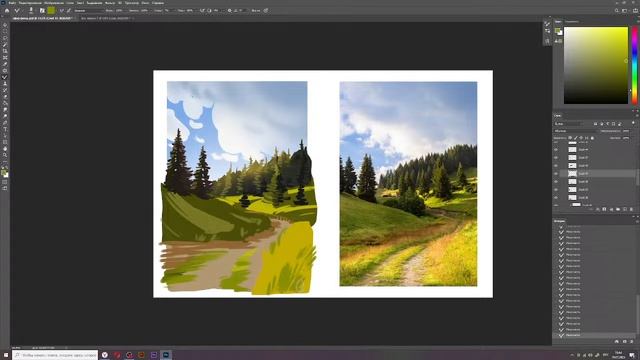Open the Windows Start button
The width and height of the screenshot is (640, 360).
pyautogui.click(x=6, y=355)
